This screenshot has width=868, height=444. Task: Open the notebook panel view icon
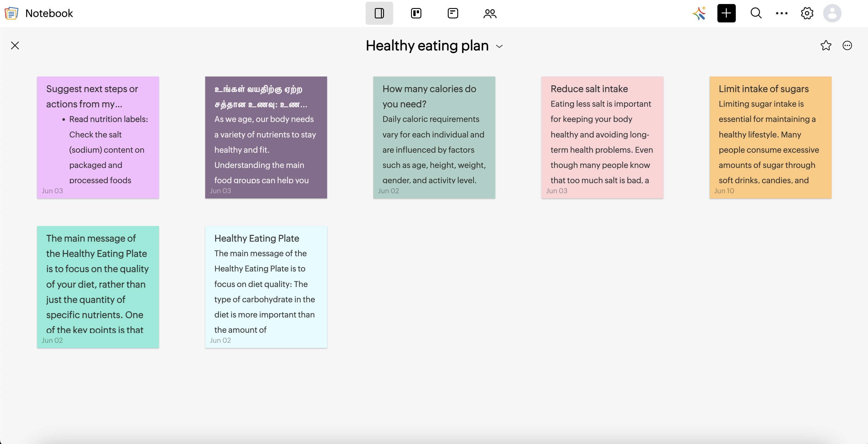[x=379, y=13]
